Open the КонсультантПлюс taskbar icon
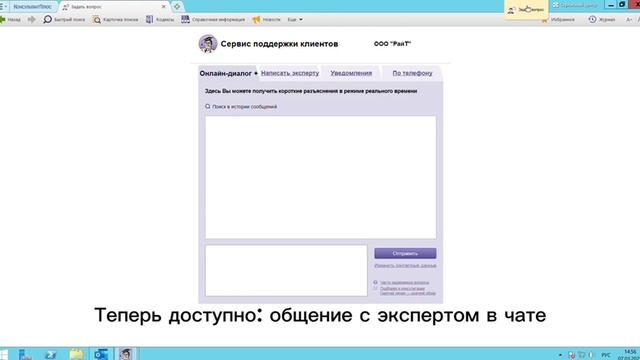Viewport: 640px width, 360px height. click(126, 354)
